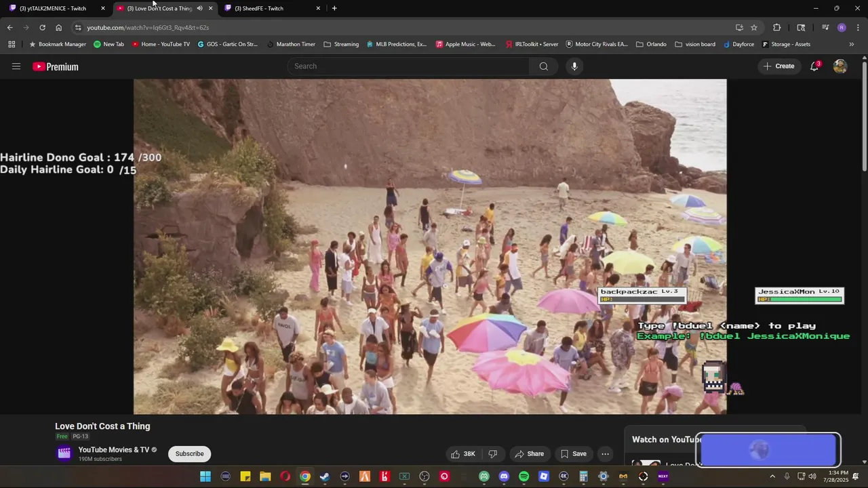Open Chrome profile avatar

(842, 28)
